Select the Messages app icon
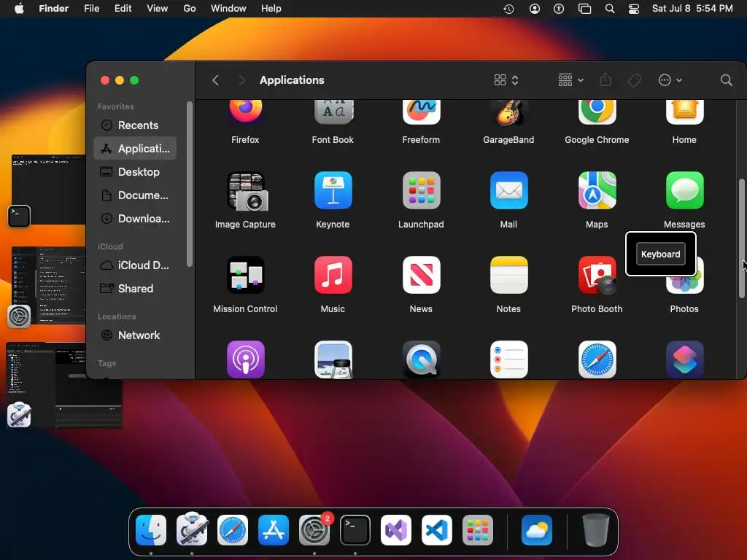The width and height of the screenshot is (747, 560). coord(684,190)
